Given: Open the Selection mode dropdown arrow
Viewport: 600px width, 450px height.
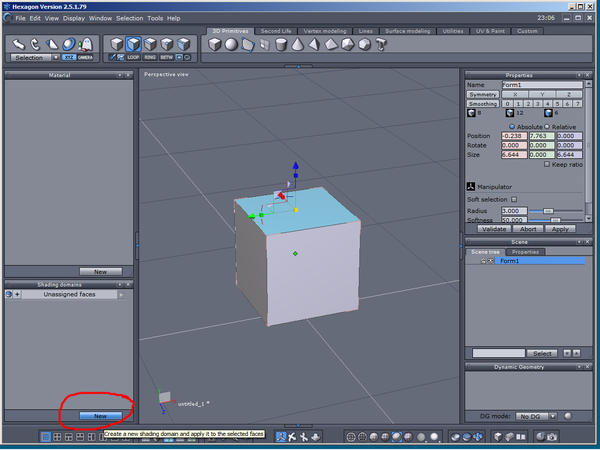Looking at the screenshot, I should point(56,57).
